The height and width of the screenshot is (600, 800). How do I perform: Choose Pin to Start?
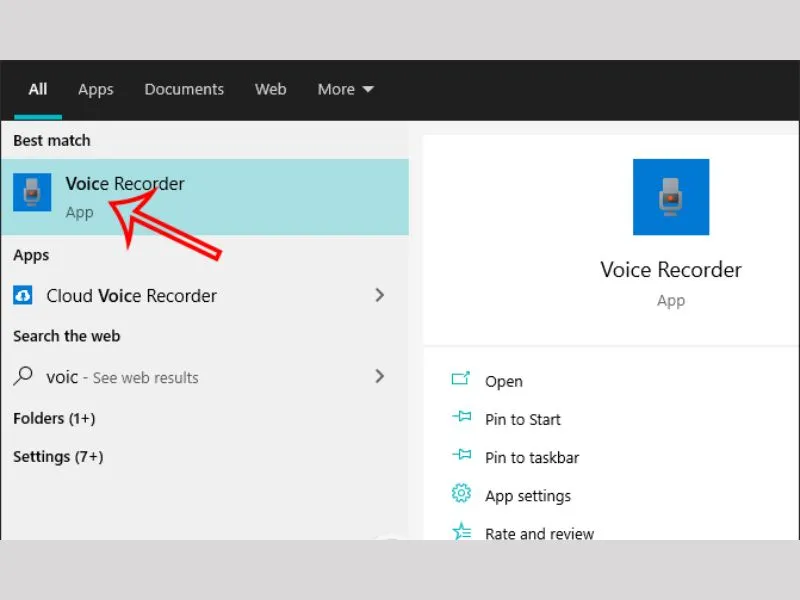tap(522, 419)
